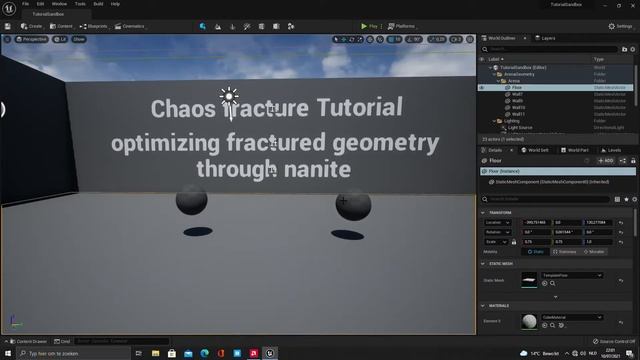Screen dimensions: 640x360
Task: Open the Platforms menu
Action: 401,26
